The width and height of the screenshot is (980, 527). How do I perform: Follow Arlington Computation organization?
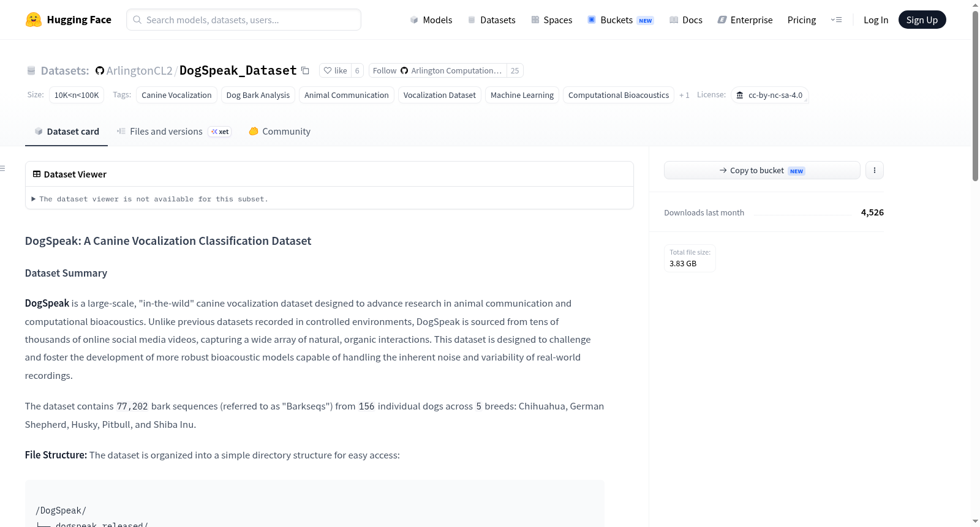click(x=437, y=70)
